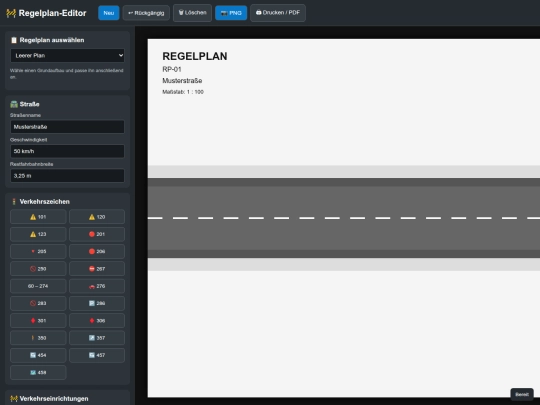The image size is (540, 405).
Task: Click the Verkehrszeichen section heading
Action: coord(40,201)
